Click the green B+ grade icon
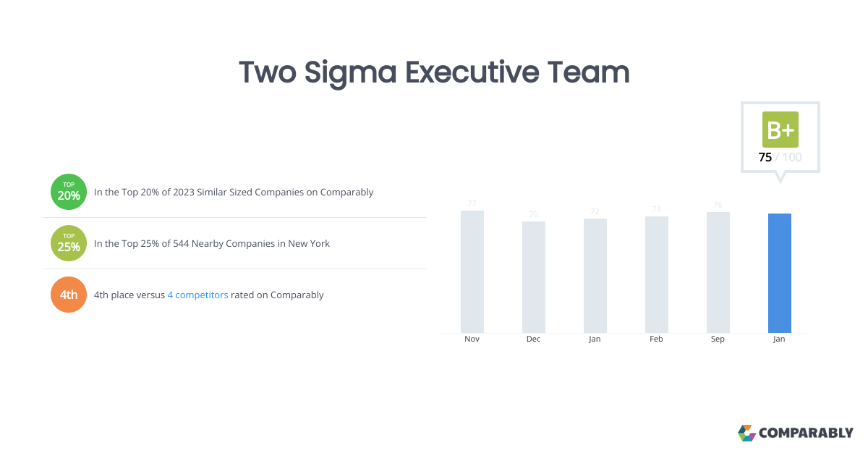This screenshot has height=456, width=868. (x=780, y=130)
